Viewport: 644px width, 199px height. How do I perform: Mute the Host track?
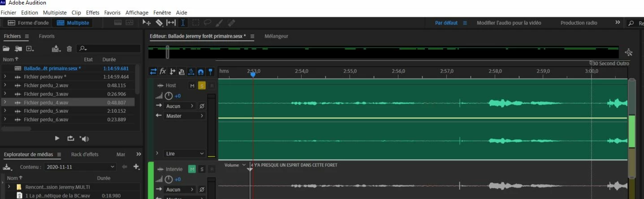coord(192,85)
